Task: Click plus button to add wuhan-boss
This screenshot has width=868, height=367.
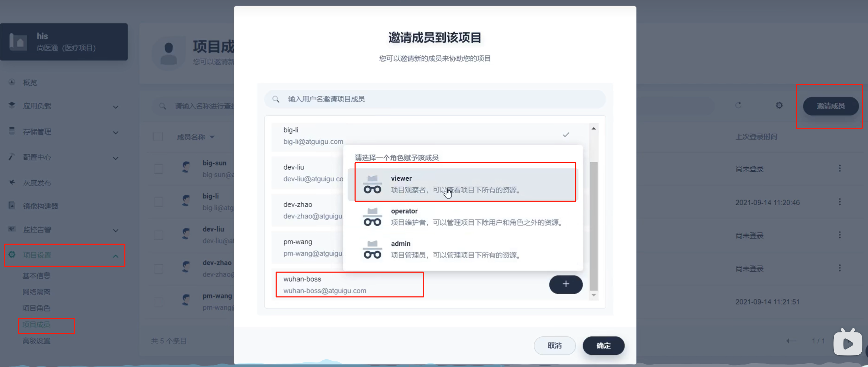Action: tap(566, 284)
